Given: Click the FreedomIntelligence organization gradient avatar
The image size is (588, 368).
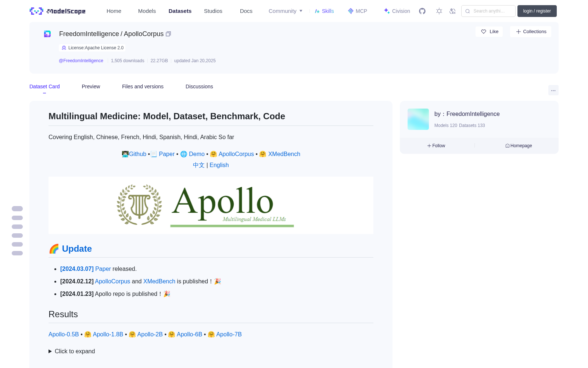Looking at the screenshot, I should point(418,119).
